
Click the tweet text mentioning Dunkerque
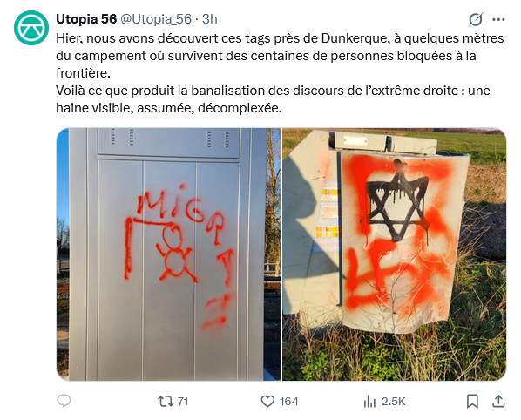(280, 56)
